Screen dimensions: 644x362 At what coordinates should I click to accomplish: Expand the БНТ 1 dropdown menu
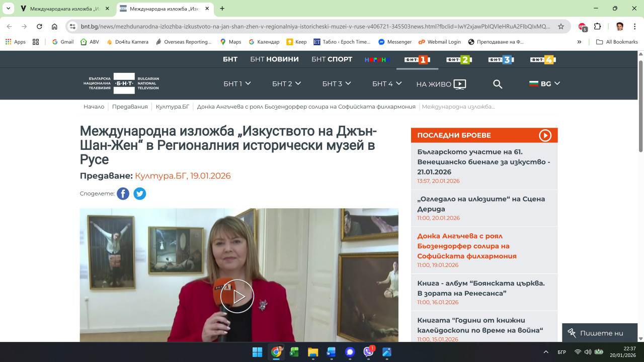point(237,84)
